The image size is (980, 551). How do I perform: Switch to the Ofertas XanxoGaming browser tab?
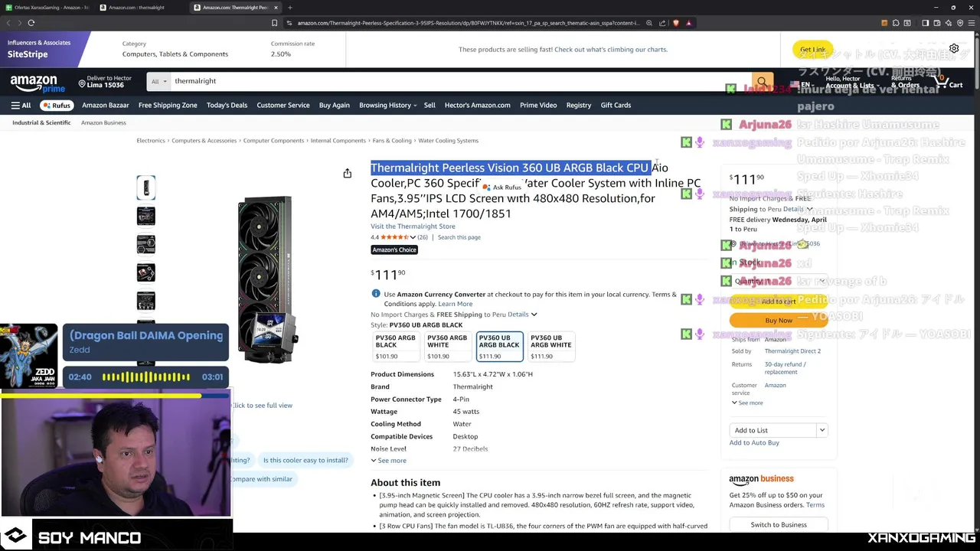[46, 8]
